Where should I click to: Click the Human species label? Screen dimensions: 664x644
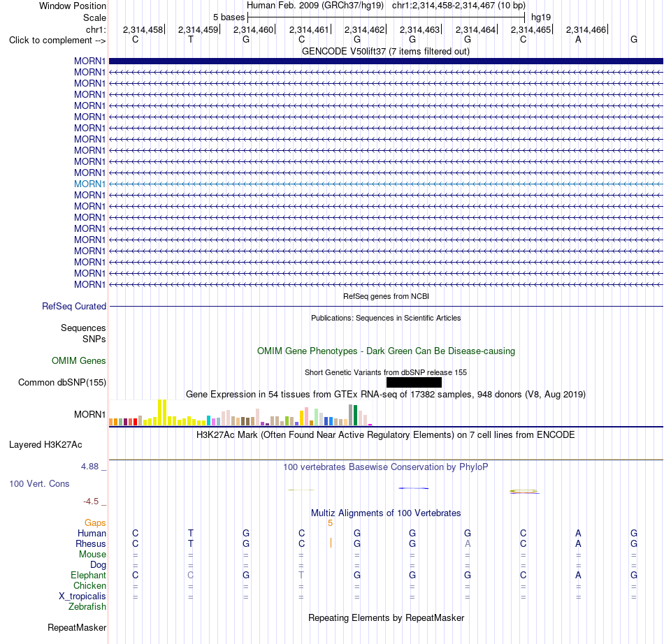pyautogui.click(x=92, y=533)
